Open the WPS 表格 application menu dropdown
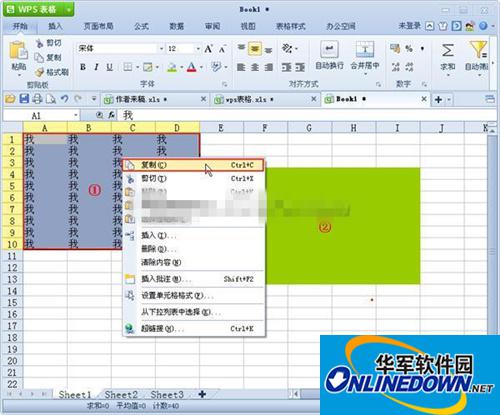This screenshot has height=415, width=500. [68, 9]
